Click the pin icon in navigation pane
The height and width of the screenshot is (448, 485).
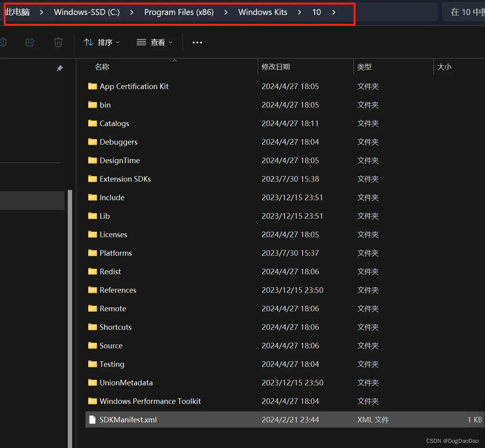point(60,69)
